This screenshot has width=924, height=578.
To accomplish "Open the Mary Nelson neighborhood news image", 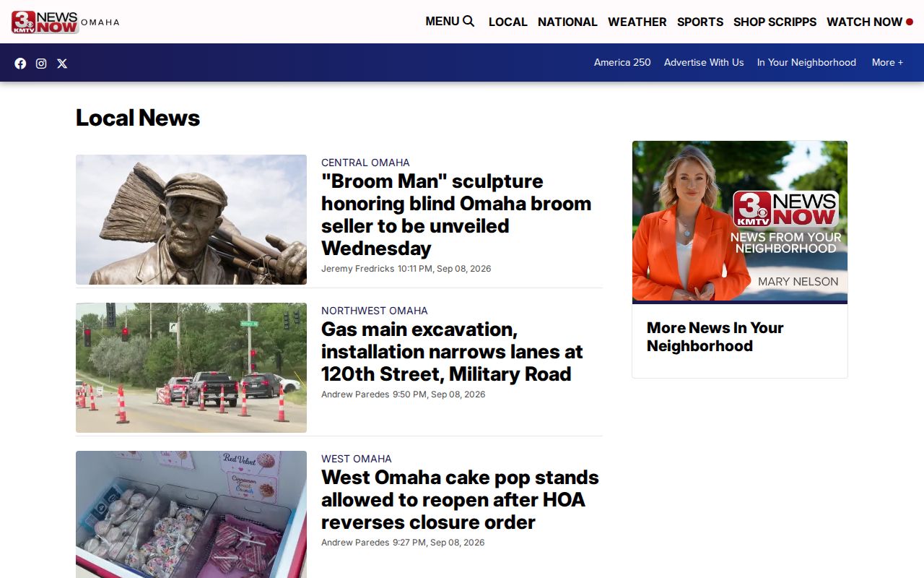I will [x=740, y=221].
